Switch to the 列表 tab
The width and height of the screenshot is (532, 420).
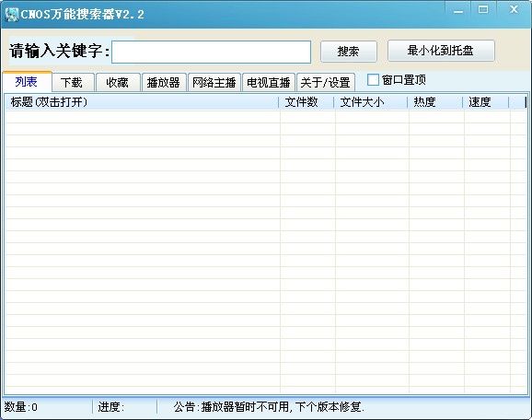27,81
